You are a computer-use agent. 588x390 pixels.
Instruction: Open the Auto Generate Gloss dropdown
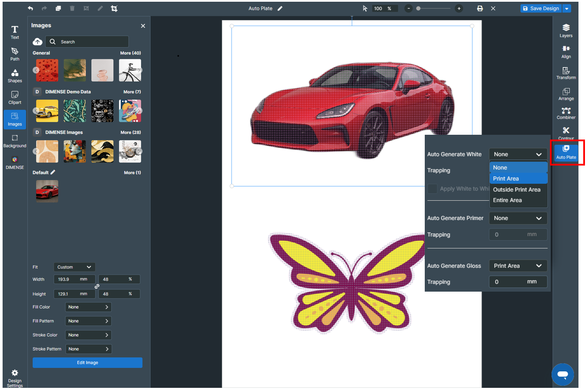click(517, 266)
